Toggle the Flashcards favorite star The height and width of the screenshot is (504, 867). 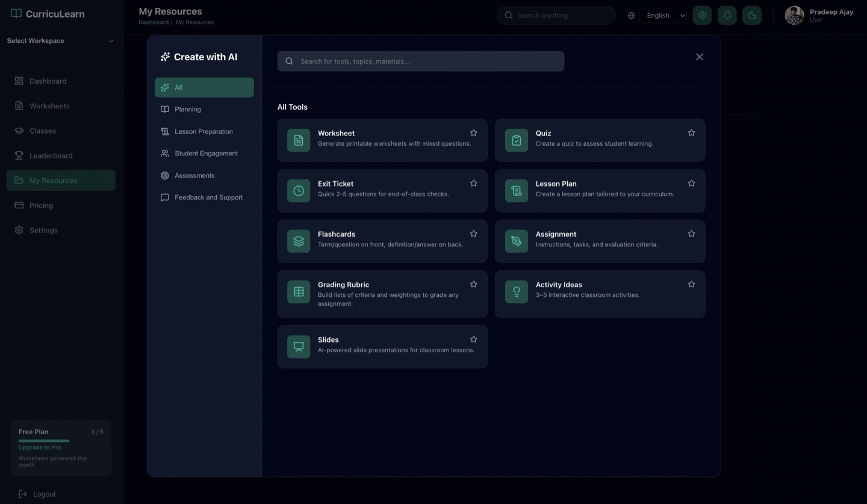[474, 234]
